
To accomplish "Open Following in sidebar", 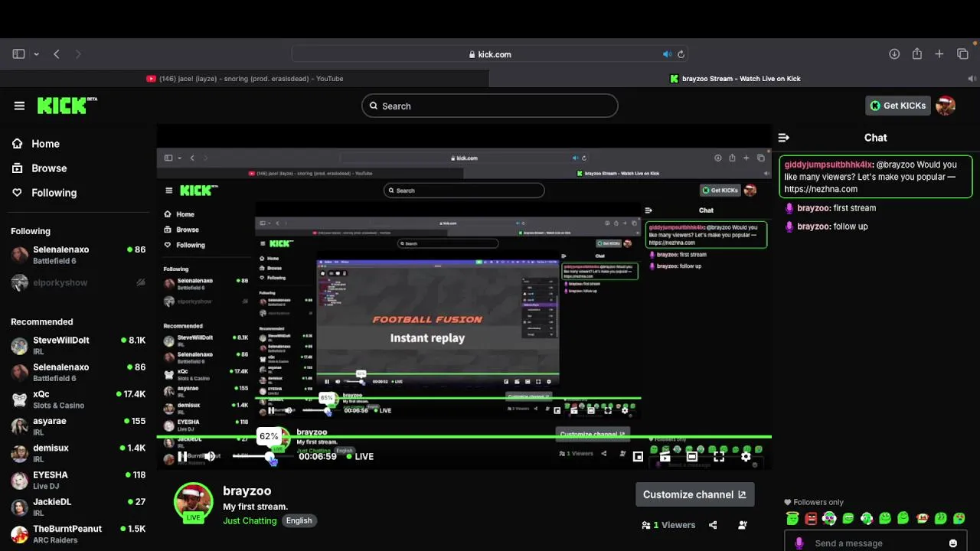I will click(54, 193).
